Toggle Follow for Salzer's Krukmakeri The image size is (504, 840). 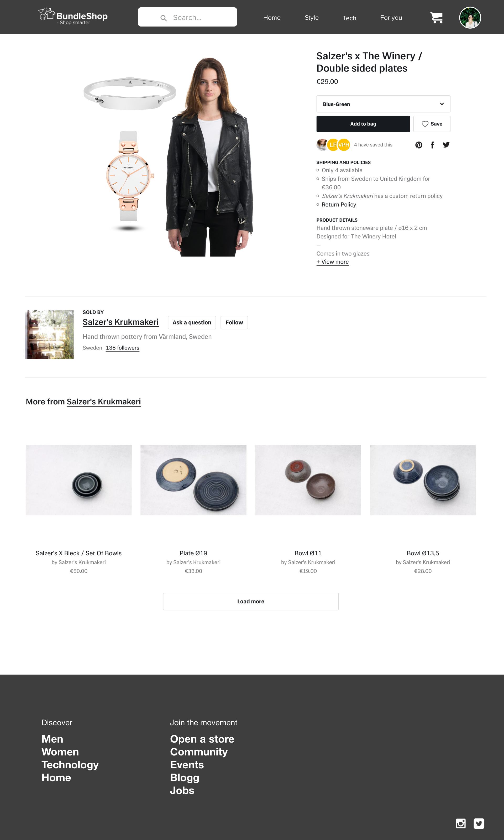pos(234,322)
